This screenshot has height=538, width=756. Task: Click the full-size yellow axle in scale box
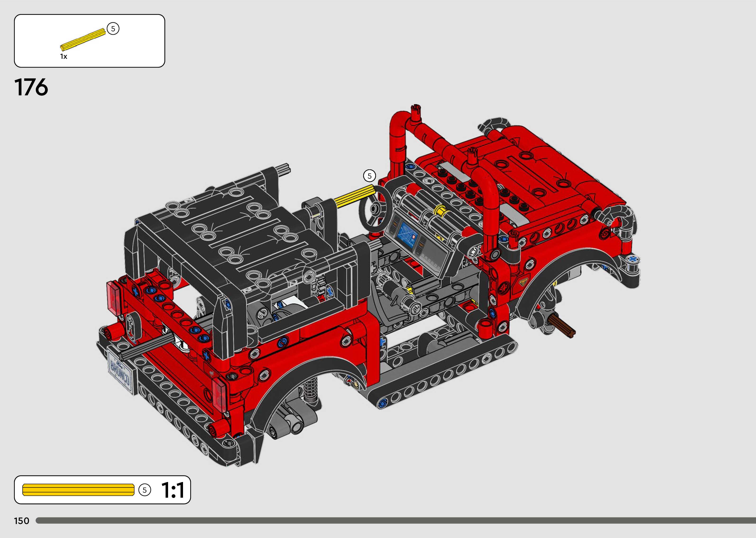(x=78, y=490)
